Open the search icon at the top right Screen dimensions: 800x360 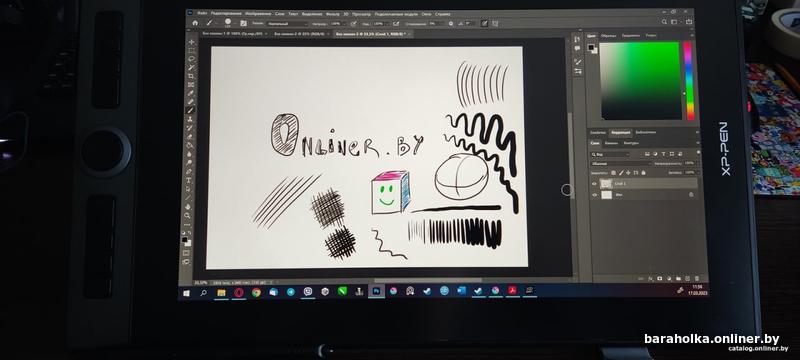point(664,22)
